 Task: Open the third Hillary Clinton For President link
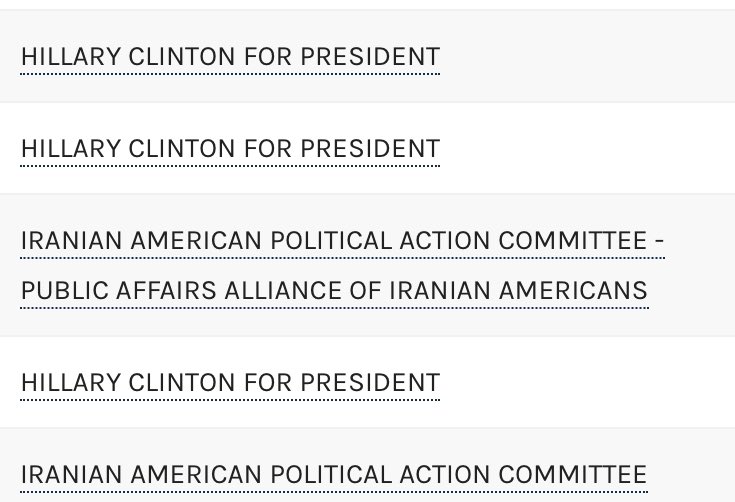point(230,383)
